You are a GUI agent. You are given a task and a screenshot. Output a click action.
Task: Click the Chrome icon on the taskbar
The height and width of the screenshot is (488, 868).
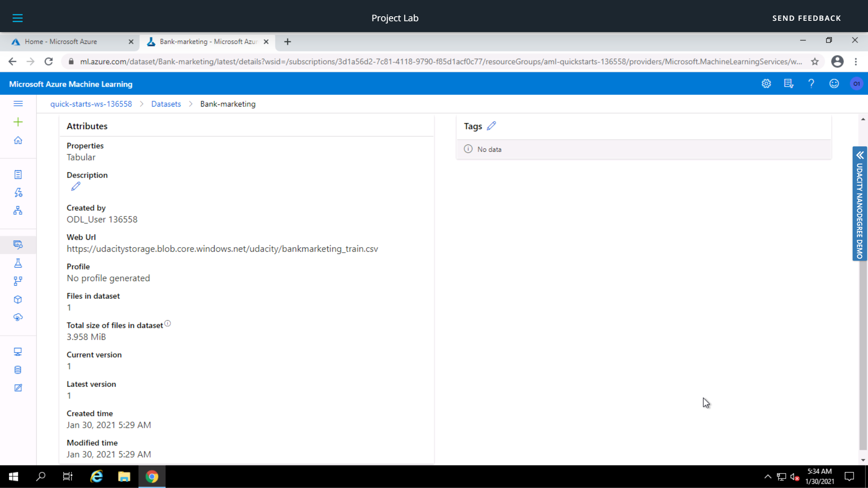point(152,477)
